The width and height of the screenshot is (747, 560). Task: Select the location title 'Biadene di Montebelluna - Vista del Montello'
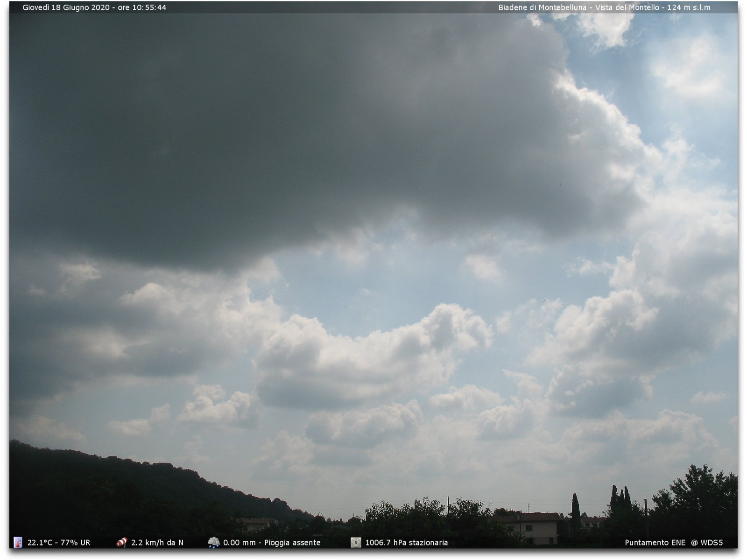(579, 7)
